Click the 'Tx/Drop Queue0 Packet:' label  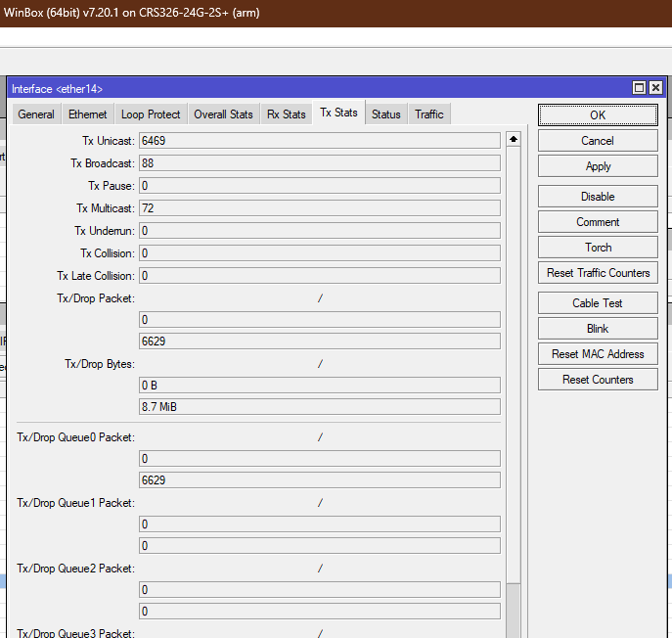coord(76,437)
